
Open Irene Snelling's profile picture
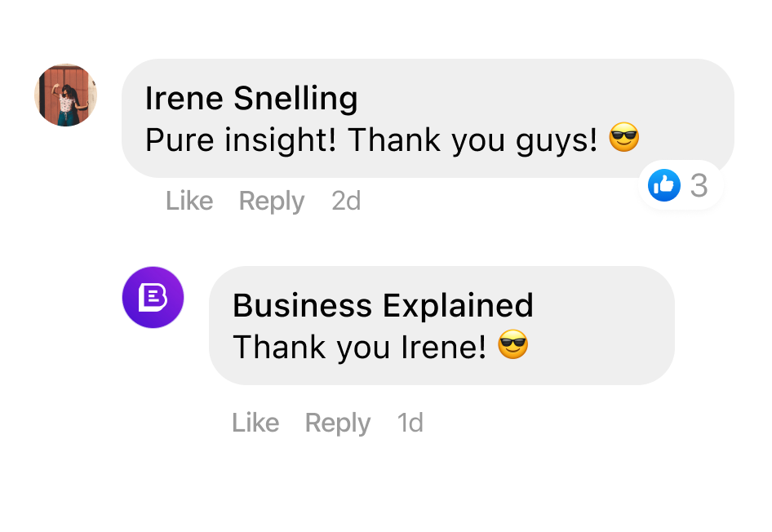(x=66, y=95)
